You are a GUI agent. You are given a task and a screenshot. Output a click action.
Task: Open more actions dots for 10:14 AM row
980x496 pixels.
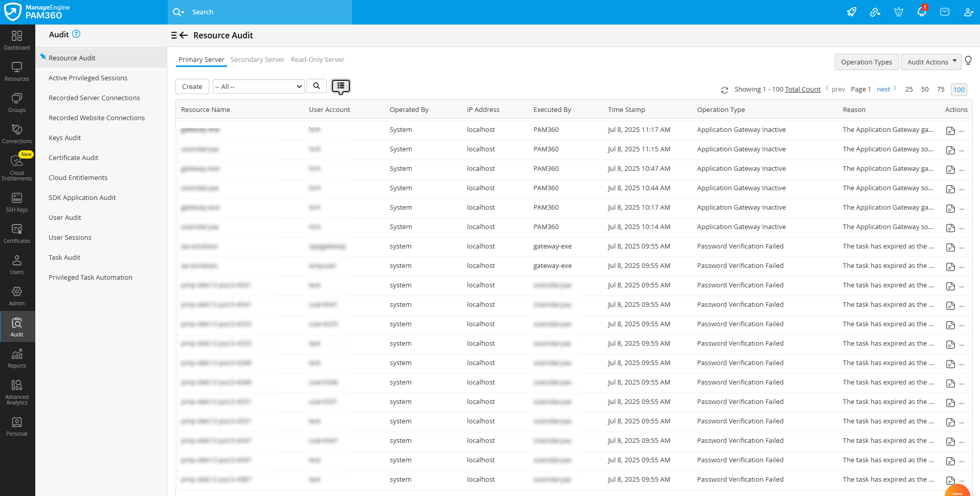point(962,228)
